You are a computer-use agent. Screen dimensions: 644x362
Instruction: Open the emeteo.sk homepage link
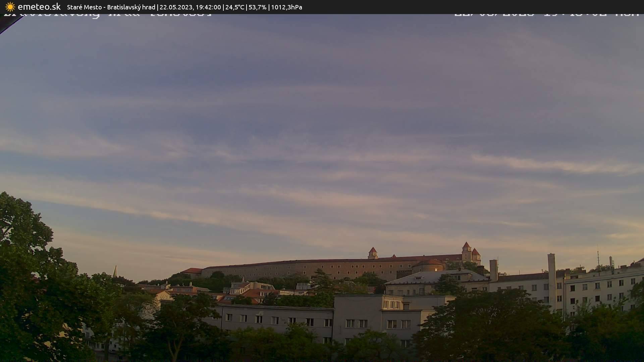(40, 7)
